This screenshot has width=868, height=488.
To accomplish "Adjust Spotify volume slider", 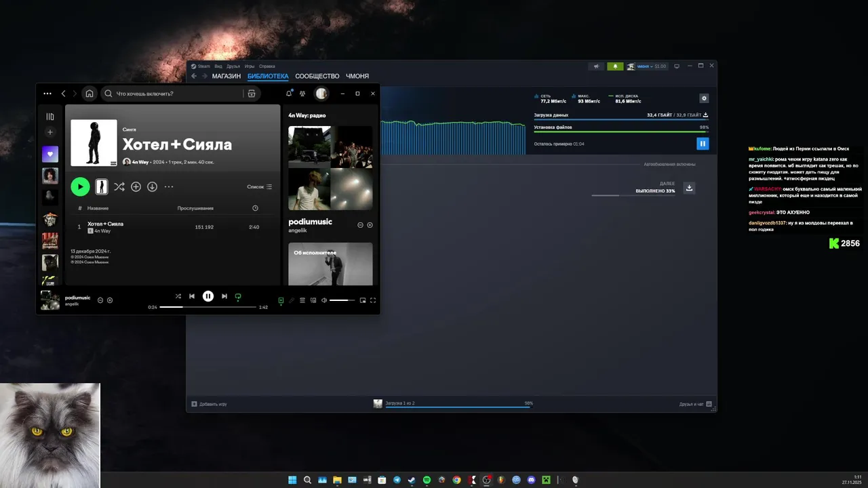I will point(342,300).
